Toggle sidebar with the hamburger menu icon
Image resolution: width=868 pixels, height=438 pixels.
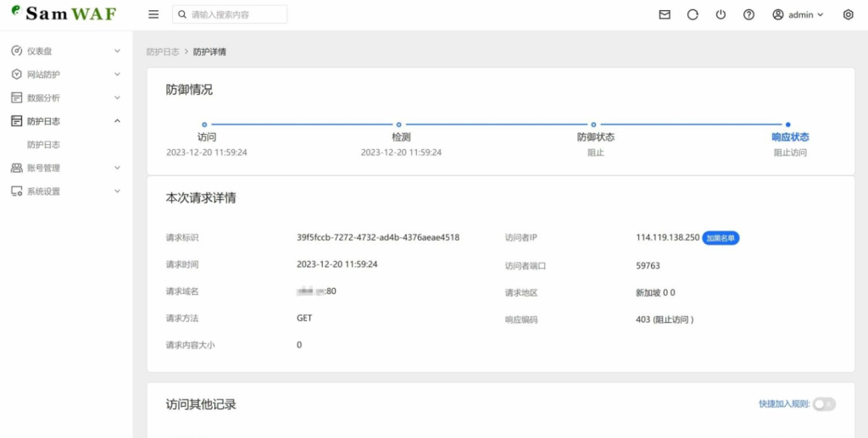coord(153,14)
